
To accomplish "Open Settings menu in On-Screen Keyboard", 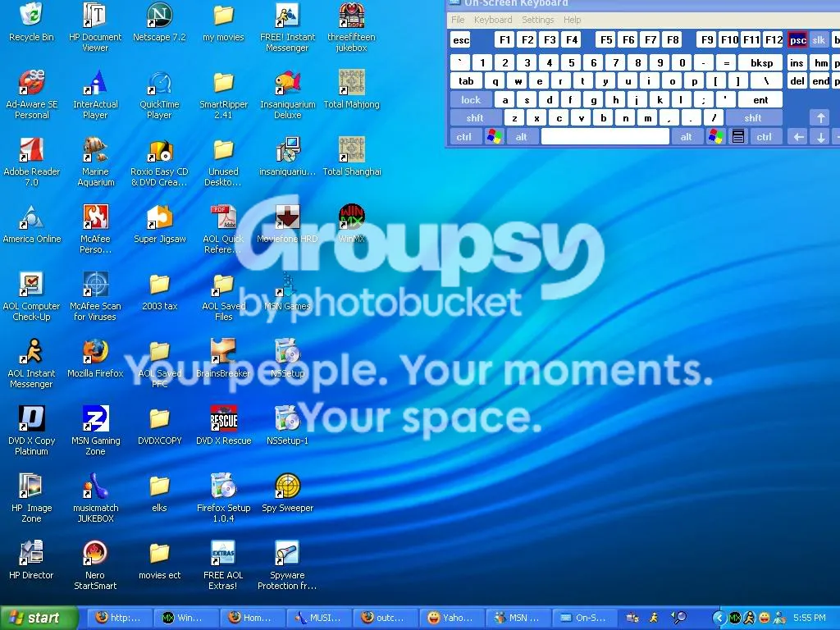I will [538, 20].
